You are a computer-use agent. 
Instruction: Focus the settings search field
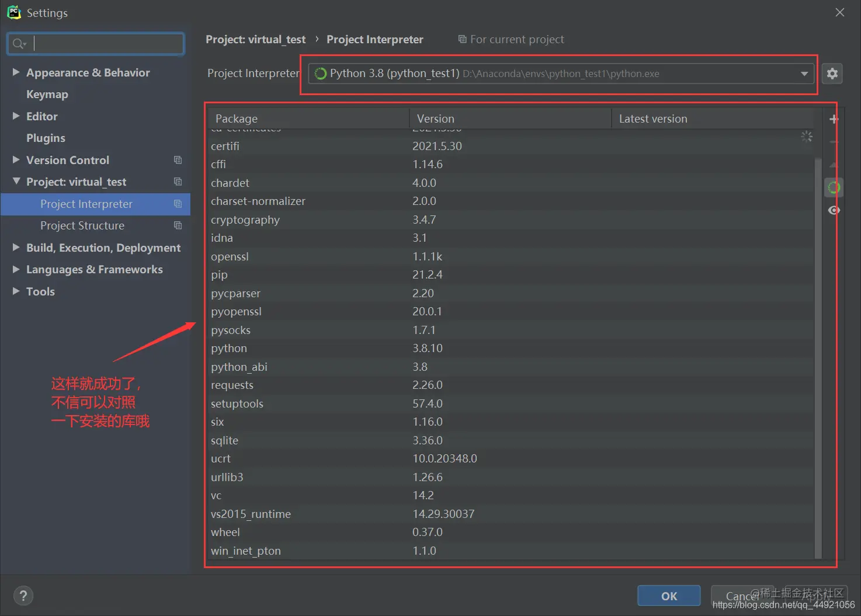[x=96, y=44]
